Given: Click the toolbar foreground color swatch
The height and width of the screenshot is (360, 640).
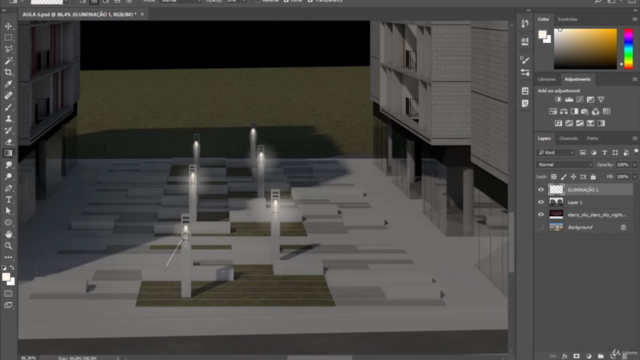Looking at the screenshot, I should pyautogui.click(x=6, y=277).
